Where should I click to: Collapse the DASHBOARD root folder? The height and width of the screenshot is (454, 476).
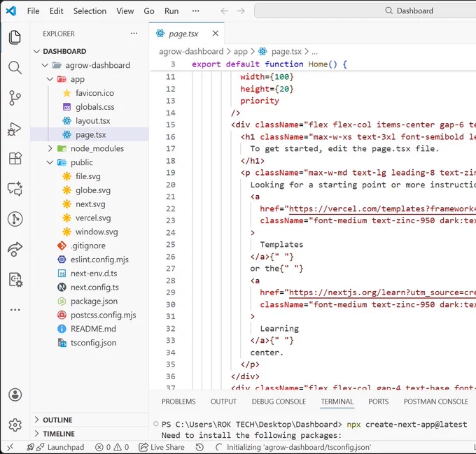click(x=36, y=51)
